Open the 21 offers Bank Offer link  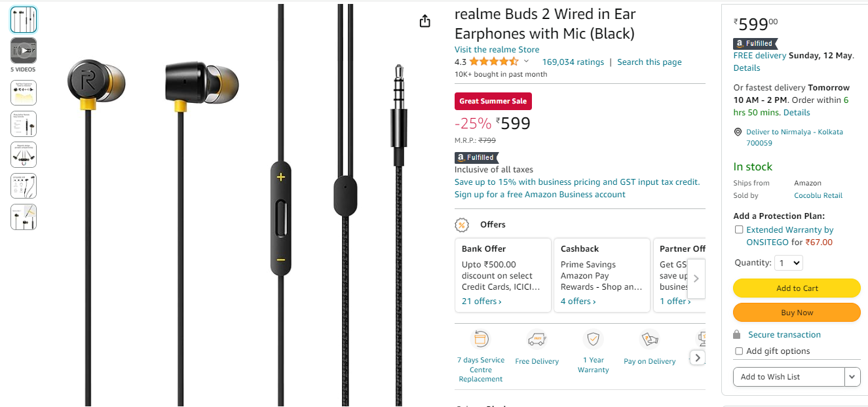point(481,301)
